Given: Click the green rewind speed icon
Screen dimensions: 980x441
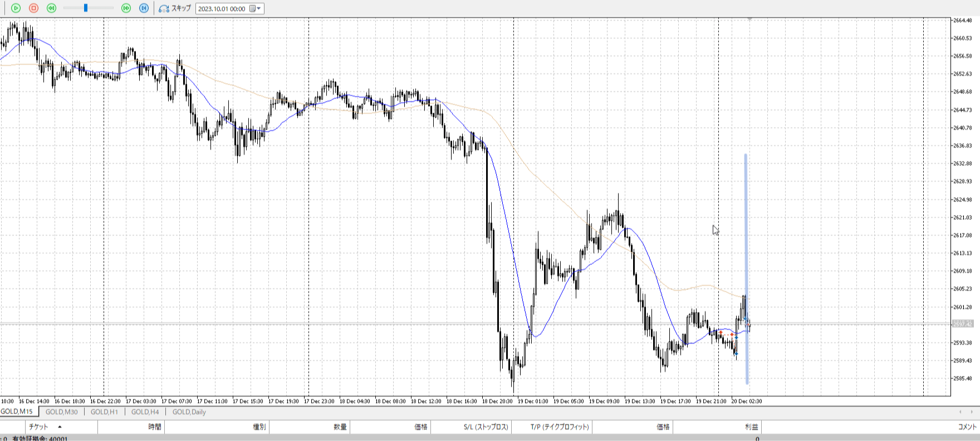Looking at the screenshot, I should (x=51, y=8).
